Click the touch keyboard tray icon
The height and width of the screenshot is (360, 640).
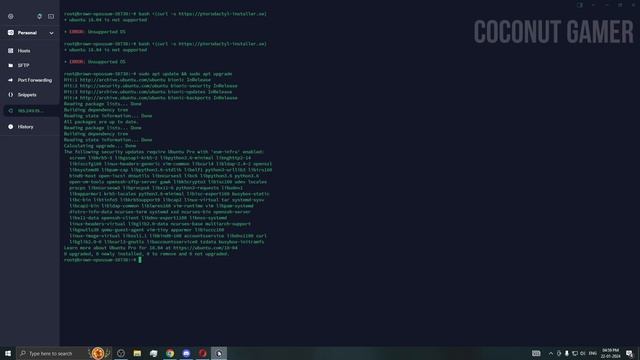pyautogui.click(x=536, y=353)
